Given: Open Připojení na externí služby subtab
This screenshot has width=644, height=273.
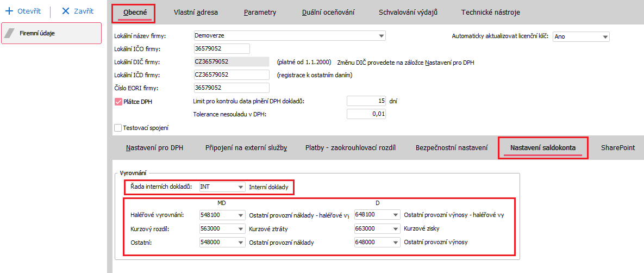Looking at the screenshot, I should coord(246,147).
